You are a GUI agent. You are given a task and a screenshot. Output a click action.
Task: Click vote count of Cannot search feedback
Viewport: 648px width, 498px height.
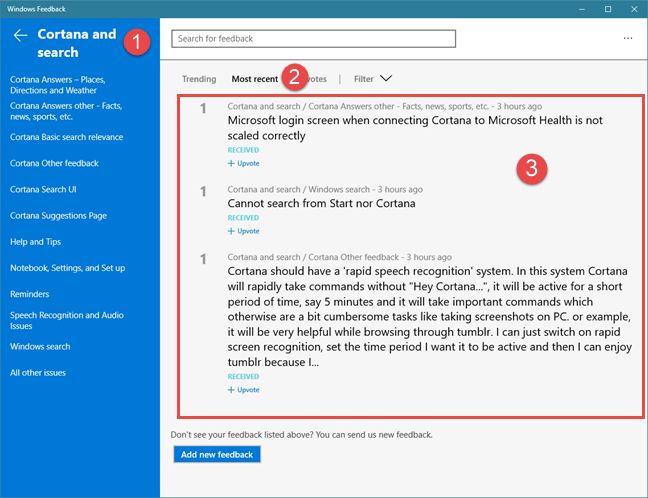click(x=203, y=191)
